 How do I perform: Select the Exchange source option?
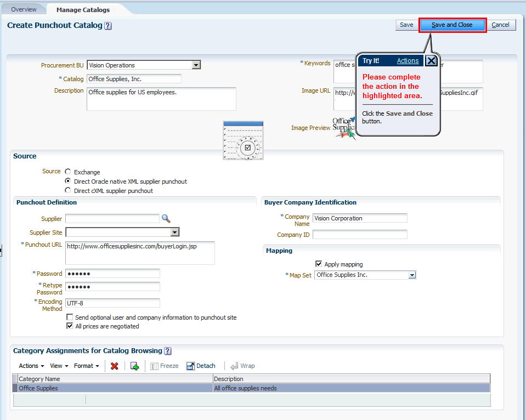67,172
